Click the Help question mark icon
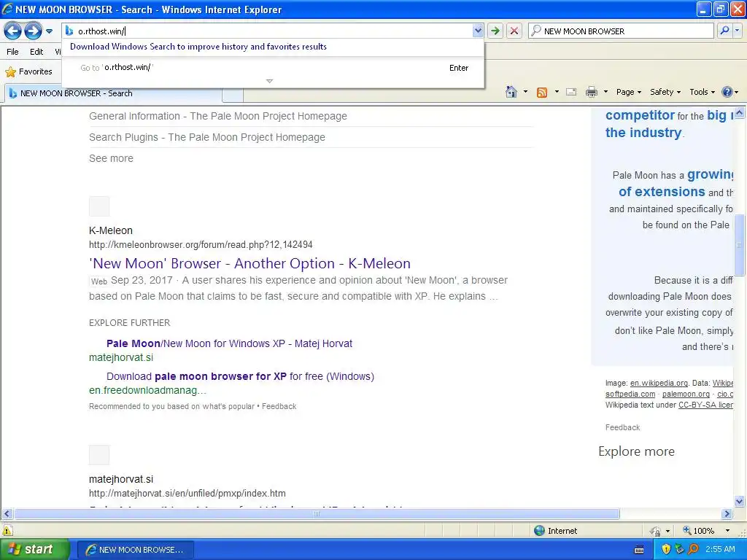The height and width of the screenshot is (560, 747). (727, 92)
